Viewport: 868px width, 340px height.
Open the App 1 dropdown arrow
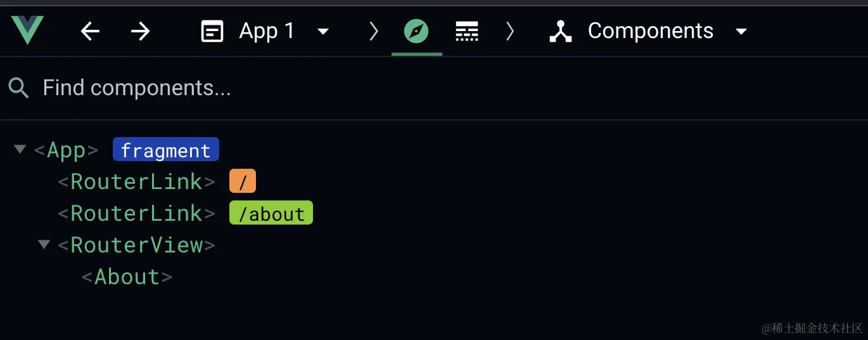323,31
